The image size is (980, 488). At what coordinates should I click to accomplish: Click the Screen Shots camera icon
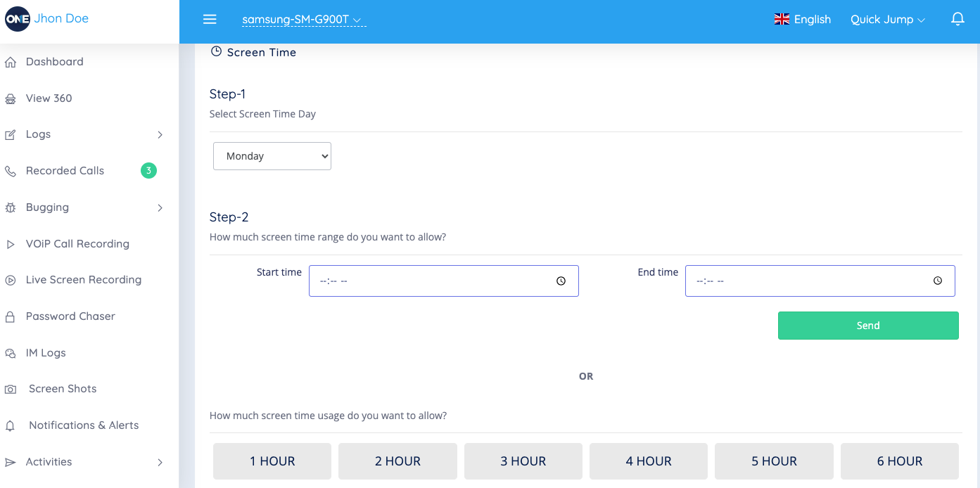tap(11, 390)
